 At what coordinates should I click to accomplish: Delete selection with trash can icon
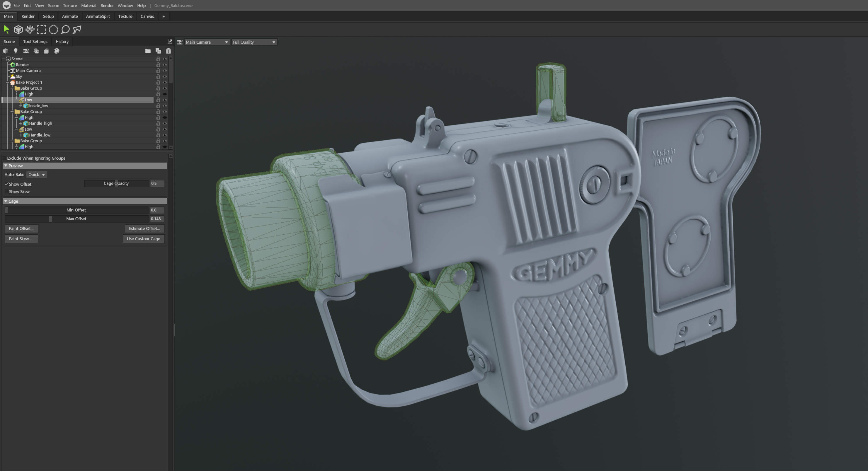pos(169,51)
